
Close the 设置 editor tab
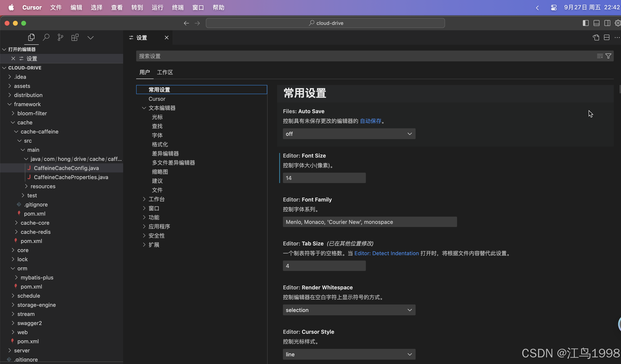167,38
